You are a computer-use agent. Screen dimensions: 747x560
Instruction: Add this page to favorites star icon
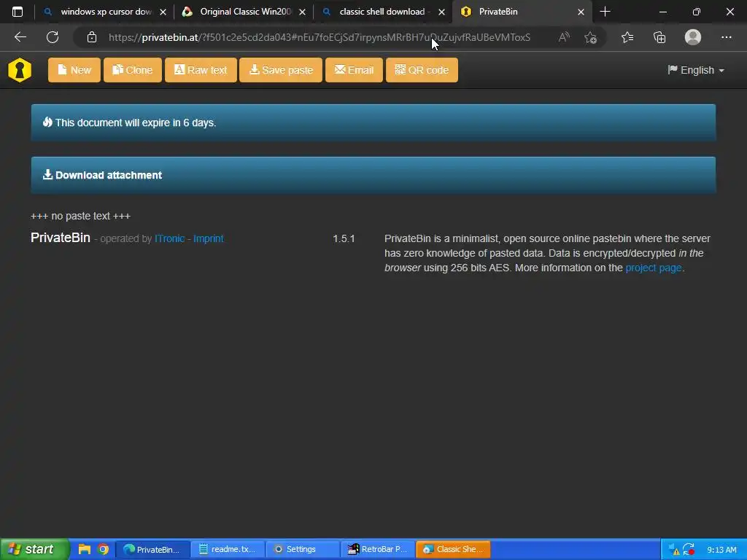pos(591,37)
